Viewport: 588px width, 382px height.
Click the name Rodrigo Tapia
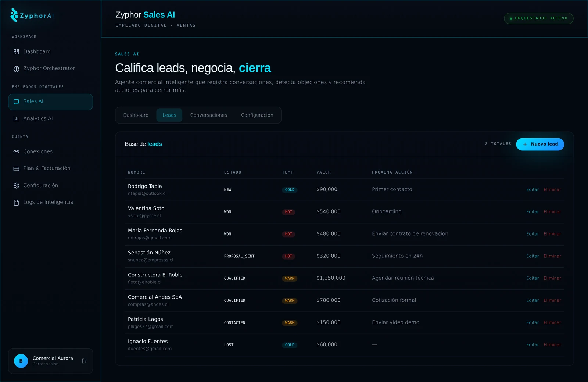145,186
